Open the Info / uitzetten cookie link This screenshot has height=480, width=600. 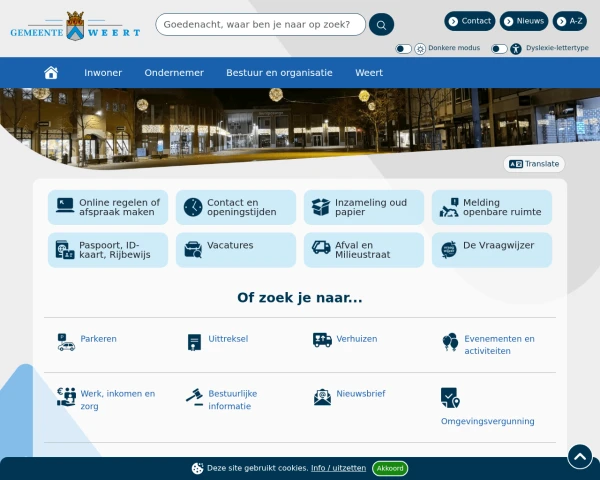[x=338, y=468]
